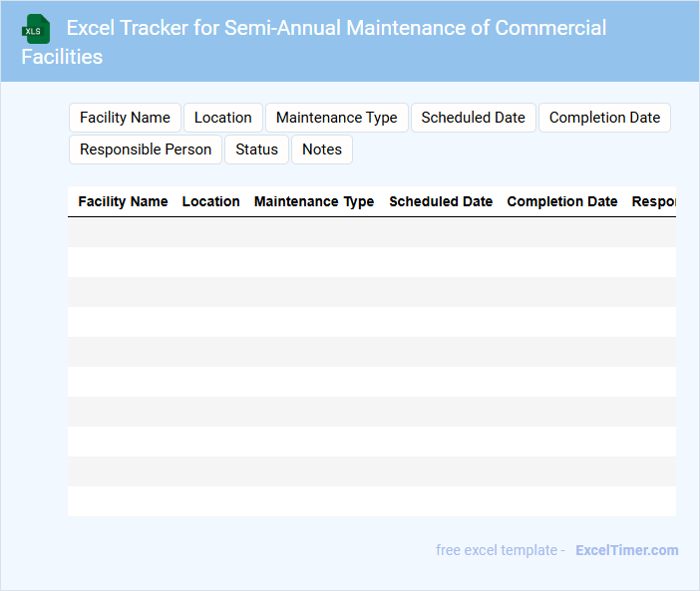
Task: Click the Facility Name column header
Action: coord(123,201)
